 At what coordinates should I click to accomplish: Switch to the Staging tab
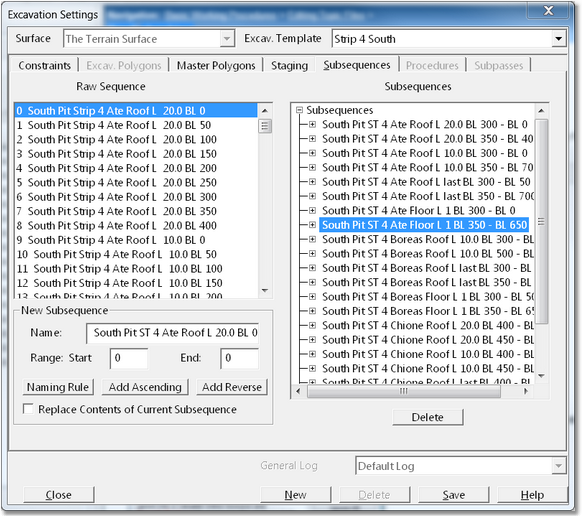coord(289,65)
